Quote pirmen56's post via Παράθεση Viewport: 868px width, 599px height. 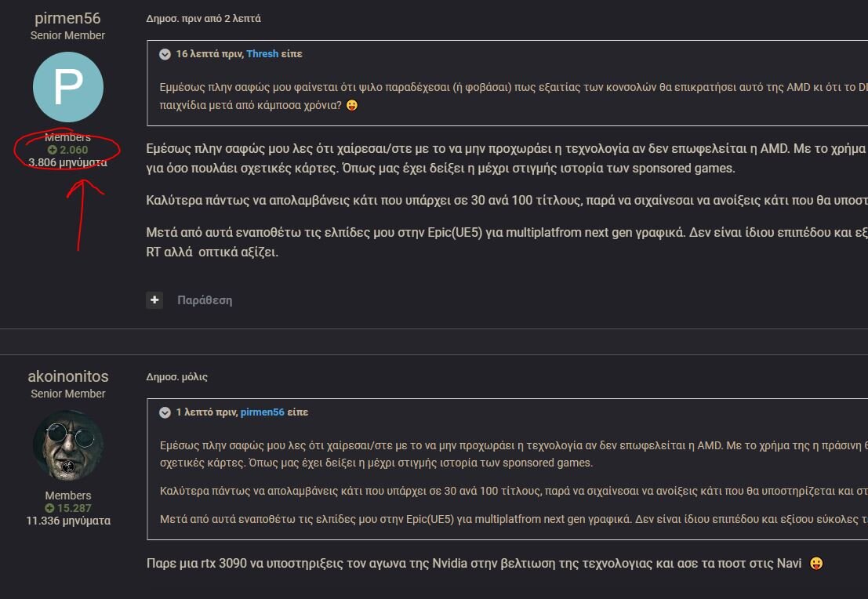click(x=205, y=300)
